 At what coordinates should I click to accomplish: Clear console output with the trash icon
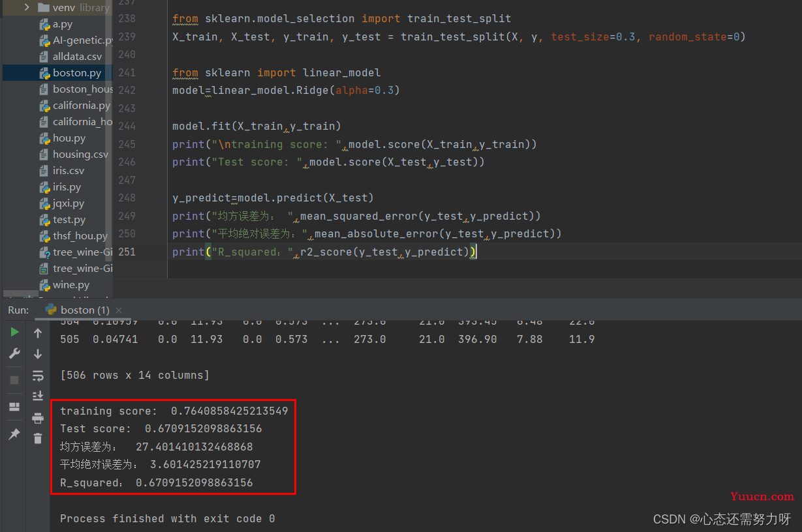[x=38, y=438]
